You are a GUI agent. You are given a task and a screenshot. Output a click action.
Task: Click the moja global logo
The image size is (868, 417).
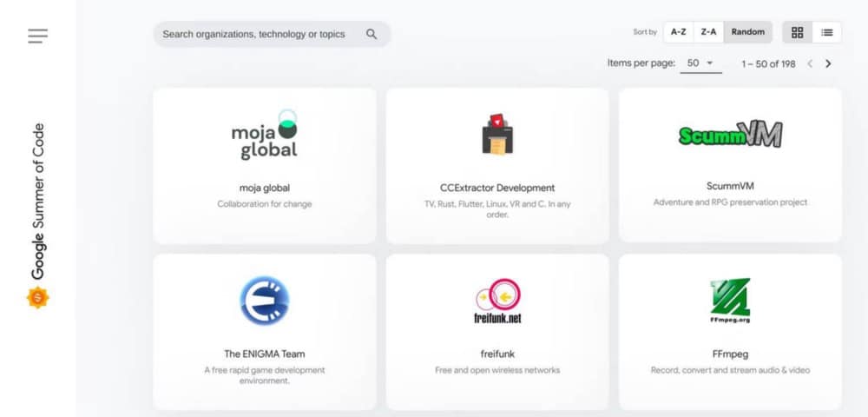(x=265, y=135)
